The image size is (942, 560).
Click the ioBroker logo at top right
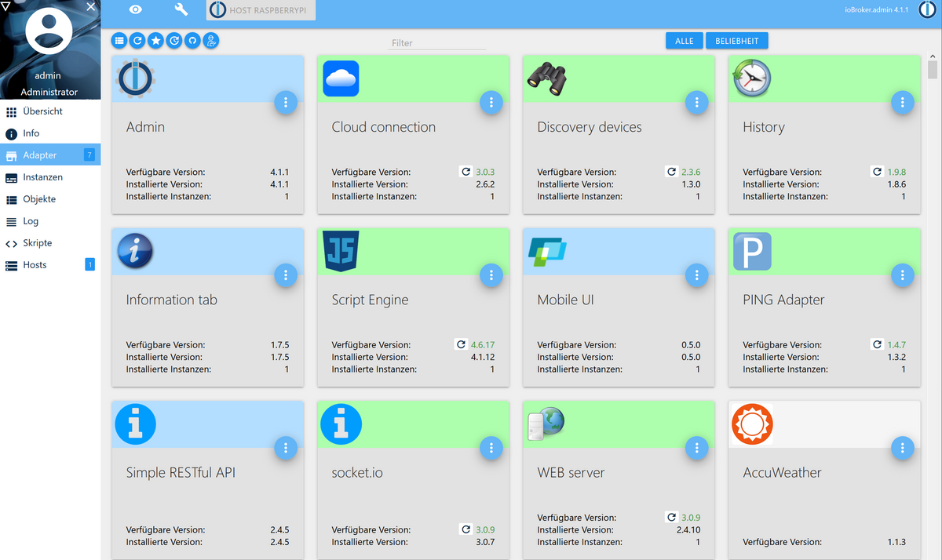coord(926,10)
